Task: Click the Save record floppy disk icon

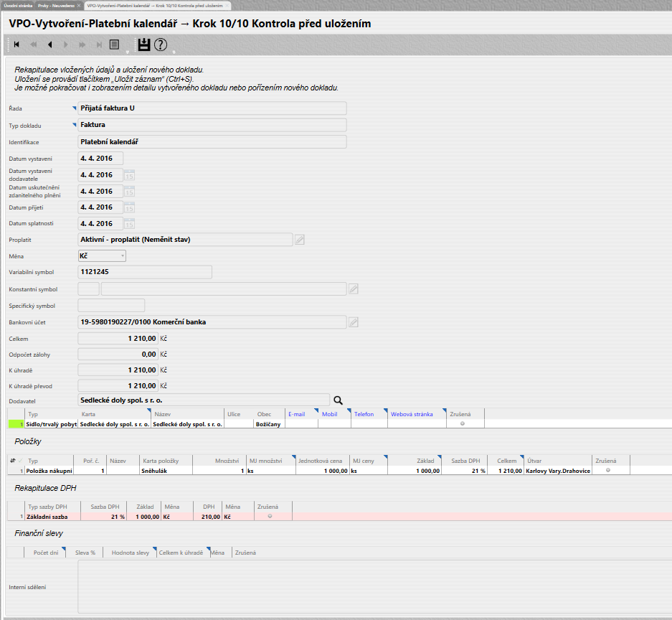Action: coord(144,44)
